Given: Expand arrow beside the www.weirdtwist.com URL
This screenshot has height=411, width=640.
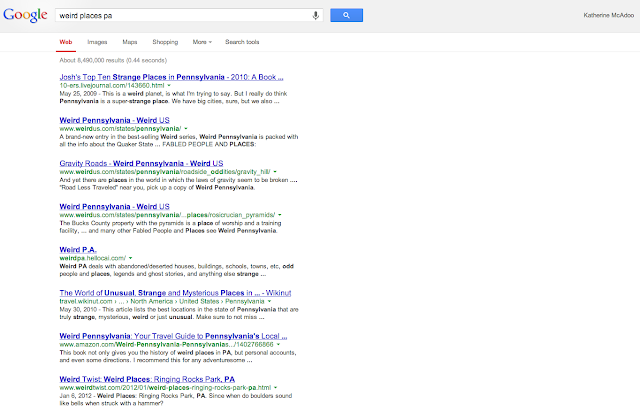Looking at the screenshot, I should (x=276, y=388).
